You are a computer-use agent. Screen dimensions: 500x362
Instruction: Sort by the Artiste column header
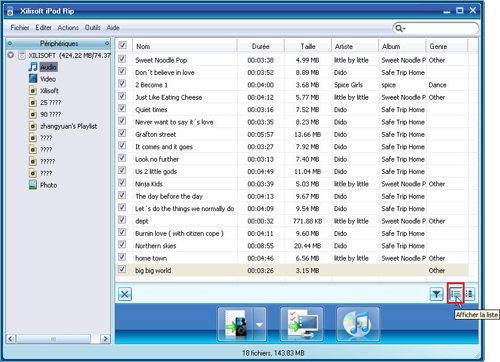pos(355,46)
